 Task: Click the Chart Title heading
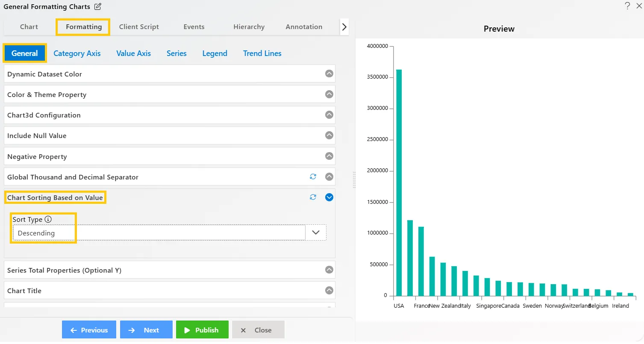(24, 291)
